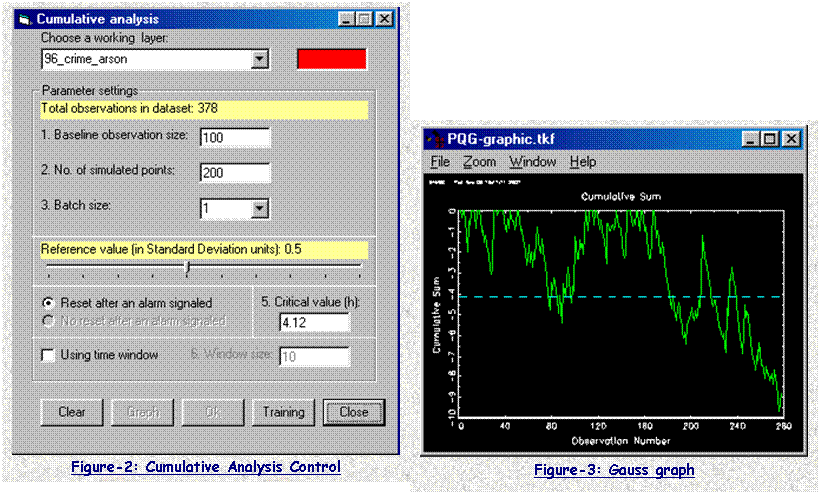Maximize the Cumulative analysis window
This screenshot has height=493, width=820.
click(x=365, y=19)
